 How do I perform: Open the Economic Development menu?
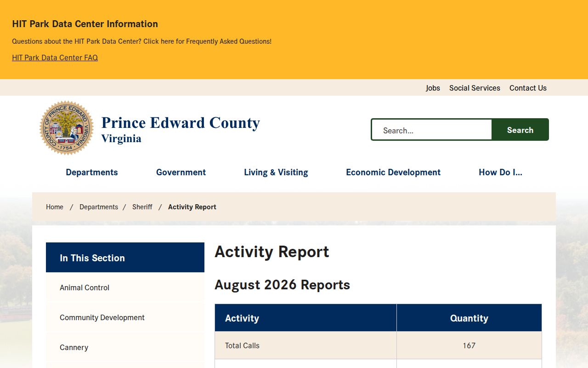pyautogui.click(x=393, y=172)
